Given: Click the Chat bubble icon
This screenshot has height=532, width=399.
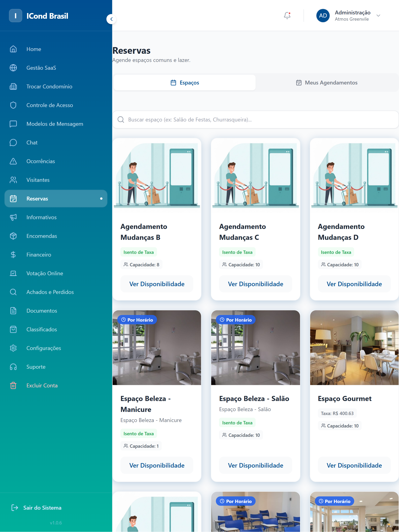Looking at the screenshot, I should [x=13, y=143].
